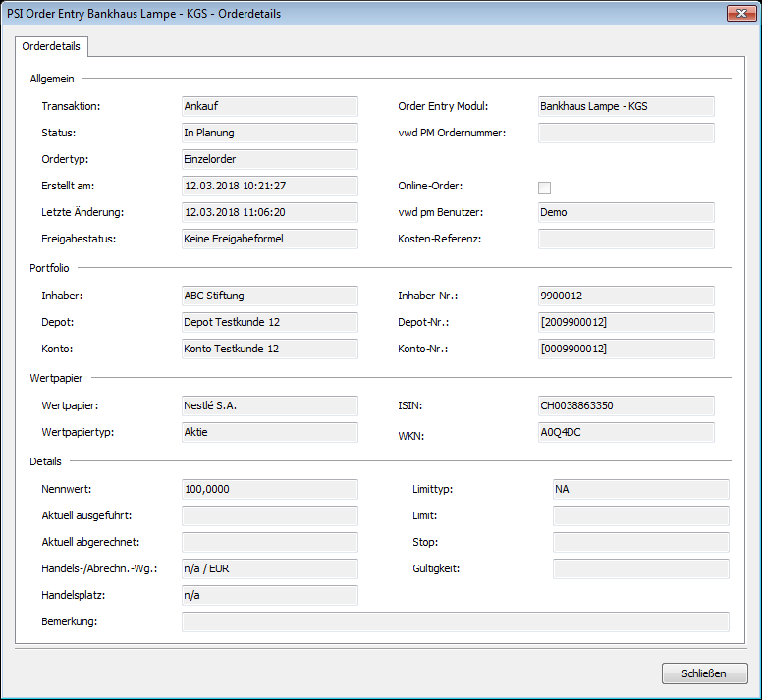Click the Status field showing In Planung
Image resolution: width=762 pixels, height=700 pixels.
pos(269,133)
